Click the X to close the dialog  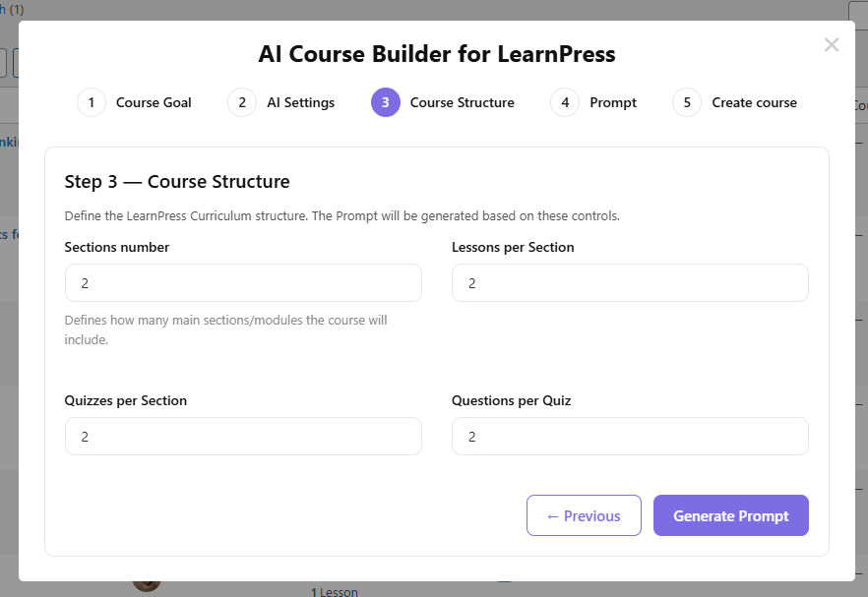(x=832, y=44)
